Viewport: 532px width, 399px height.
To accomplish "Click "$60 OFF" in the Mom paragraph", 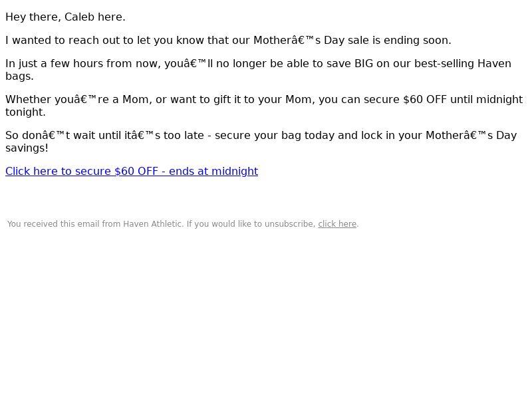I will coord(425,100).
